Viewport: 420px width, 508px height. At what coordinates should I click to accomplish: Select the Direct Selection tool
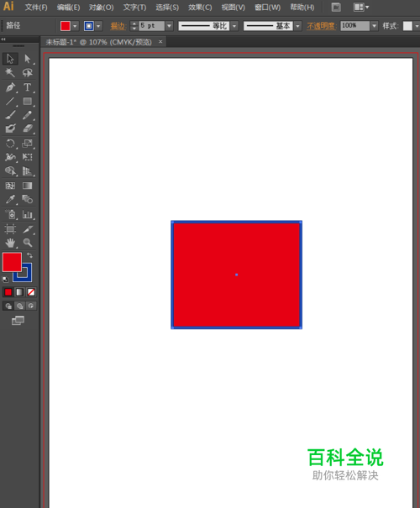point(27,59)
